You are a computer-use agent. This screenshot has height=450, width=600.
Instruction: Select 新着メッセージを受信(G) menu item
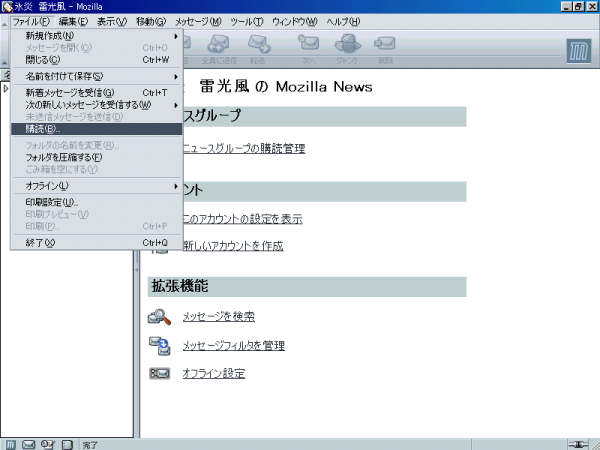click(x=97, y=93)
